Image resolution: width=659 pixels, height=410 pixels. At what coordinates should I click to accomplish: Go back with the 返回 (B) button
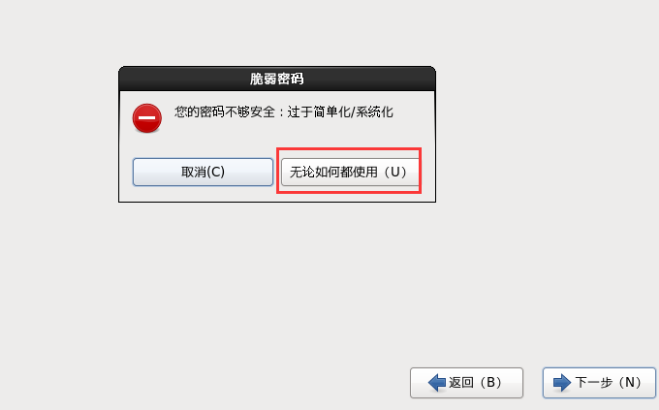[x=467, y=383]
